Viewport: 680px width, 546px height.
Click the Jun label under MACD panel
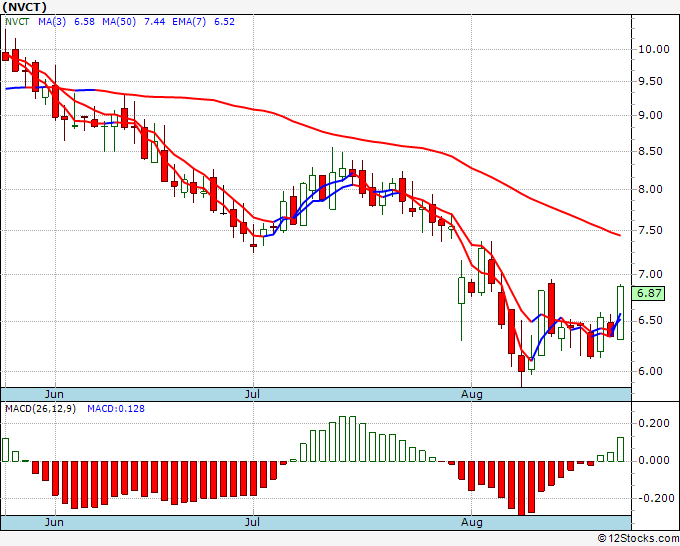coord(54,522)
